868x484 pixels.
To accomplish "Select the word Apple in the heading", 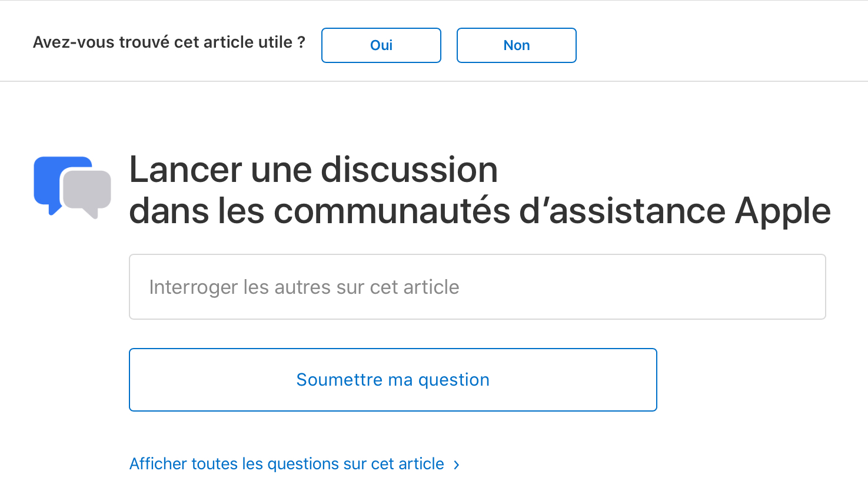I will [783, 211].
